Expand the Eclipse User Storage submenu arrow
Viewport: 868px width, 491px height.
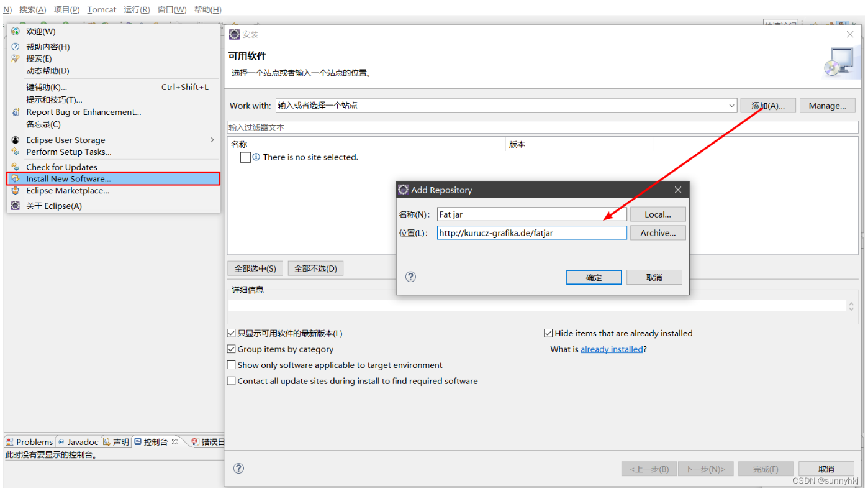(212, 140)
